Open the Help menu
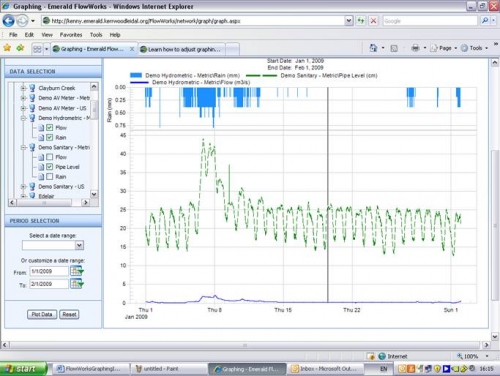Image resolution: width=500 pixels, height=376 pixels. (x=115, y=35)
